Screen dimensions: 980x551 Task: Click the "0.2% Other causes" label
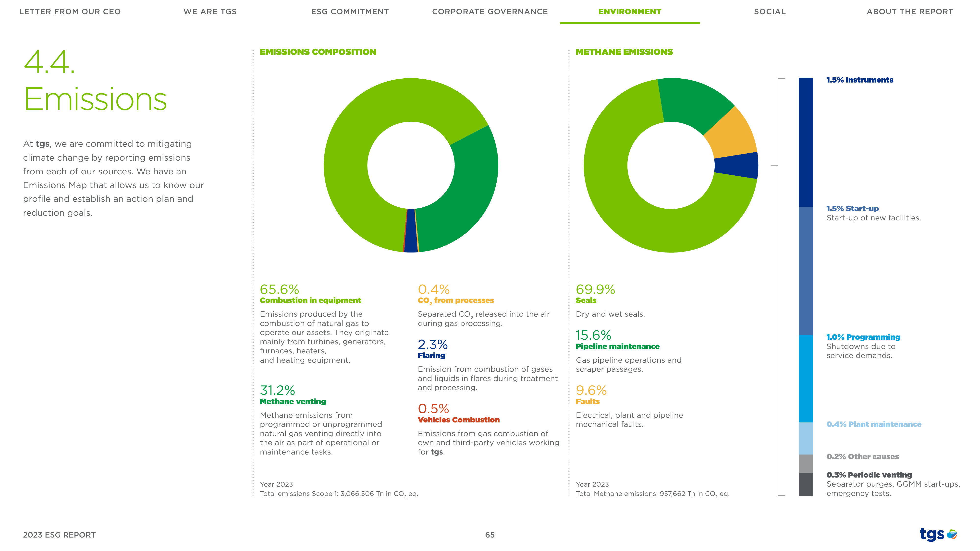(862, 456)
